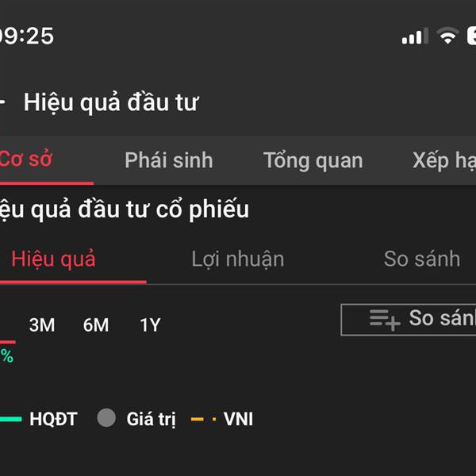Open the Phái sinh tab
The height and width of the screenshot is (476, 476).
tap(168, 160)
